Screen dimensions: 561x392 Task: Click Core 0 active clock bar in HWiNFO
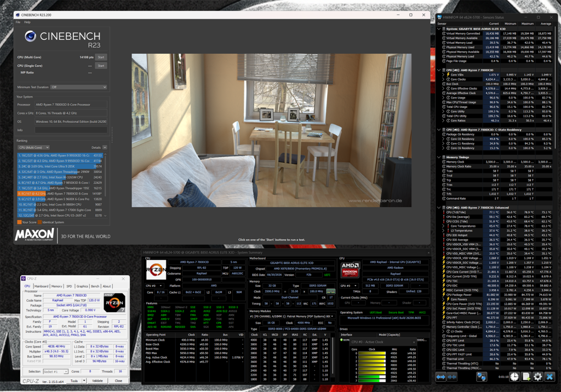pos(372,353)
